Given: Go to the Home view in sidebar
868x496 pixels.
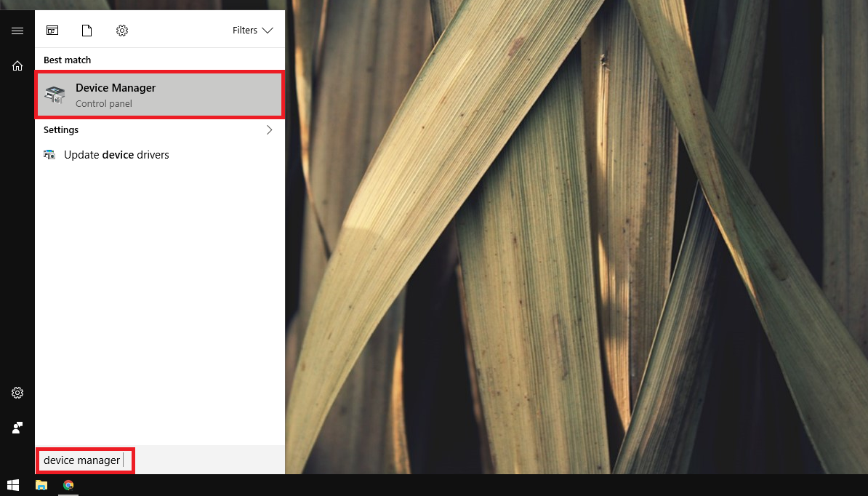Looking at the screenshot, I should click(17, 66).
